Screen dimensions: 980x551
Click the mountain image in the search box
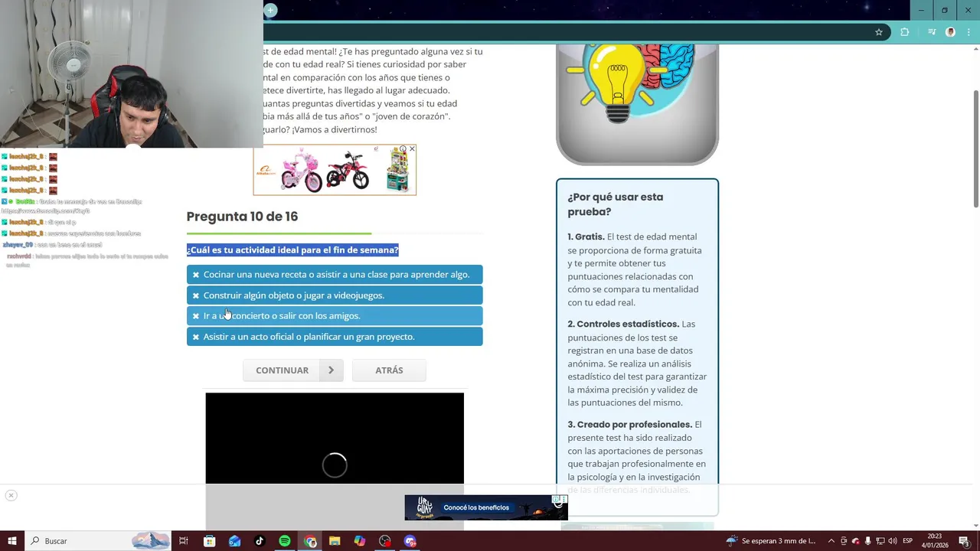coord(150,541)
